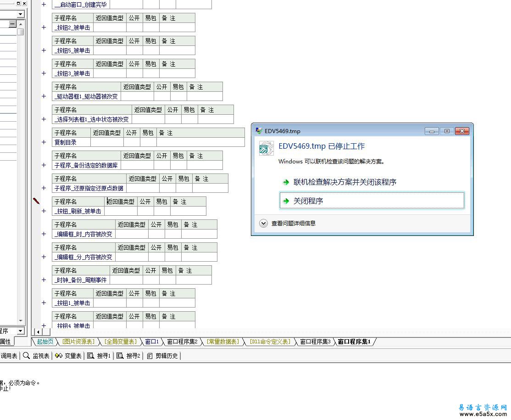Image resolution: width=511 pixels, height=420 pixels.
Task: Expand the 复制目录 subroutine
Action: pyautogui.click(x=44, y=142)
